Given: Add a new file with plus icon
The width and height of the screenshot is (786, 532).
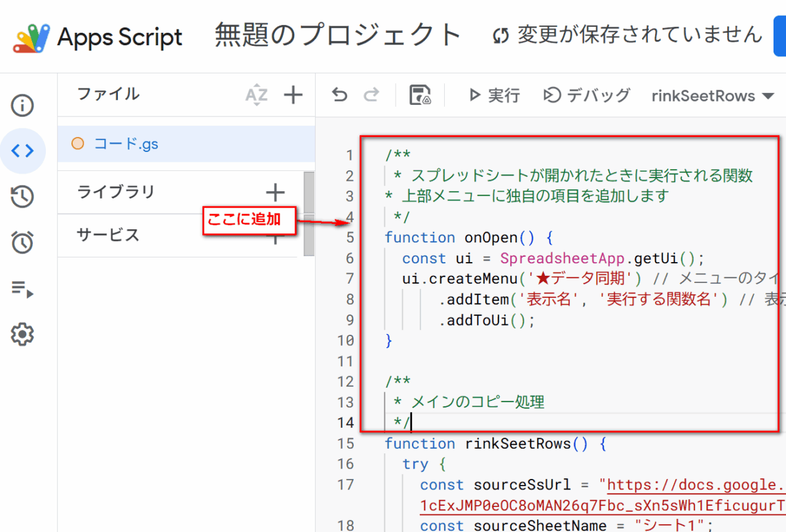Looking at the screenshot, I should tap(293, 96).
